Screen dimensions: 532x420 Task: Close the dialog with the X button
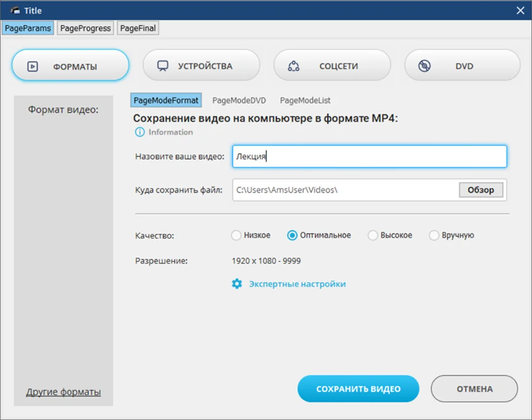tap(520, 10)
